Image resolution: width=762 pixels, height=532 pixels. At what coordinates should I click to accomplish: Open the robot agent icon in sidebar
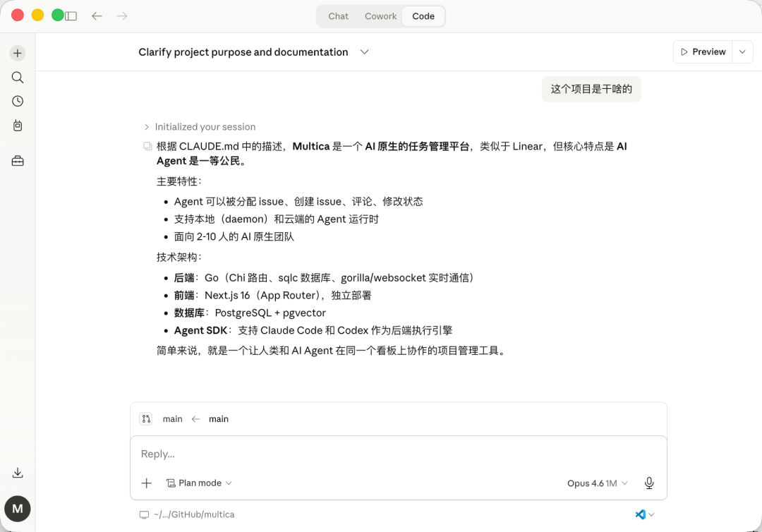coord(18,126)
